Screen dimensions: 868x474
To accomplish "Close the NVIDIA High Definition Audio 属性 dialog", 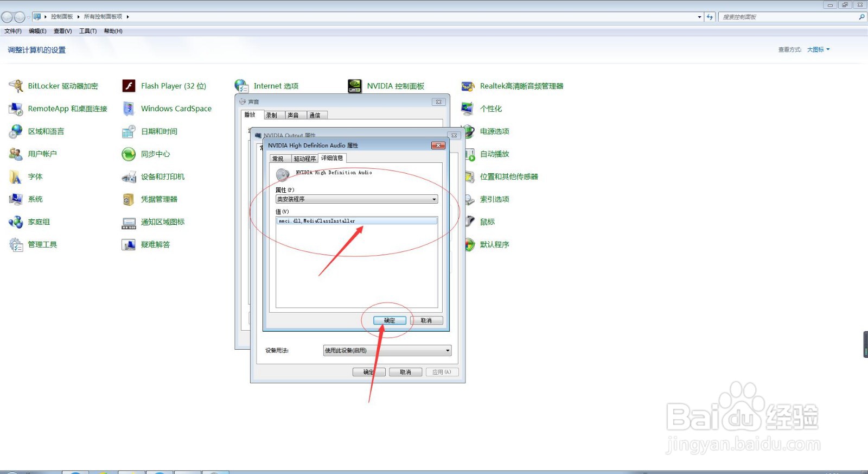I will click(438, 145).
